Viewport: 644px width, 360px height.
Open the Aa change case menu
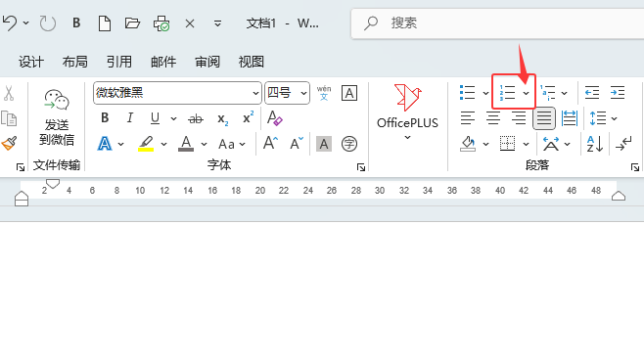[231, 144]
